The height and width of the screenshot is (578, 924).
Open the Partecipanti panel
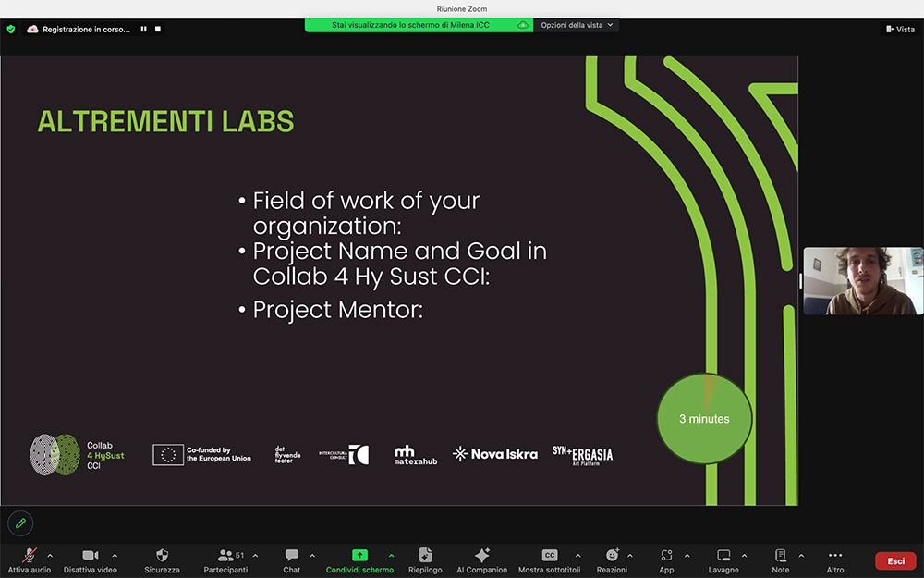(225, 560)
